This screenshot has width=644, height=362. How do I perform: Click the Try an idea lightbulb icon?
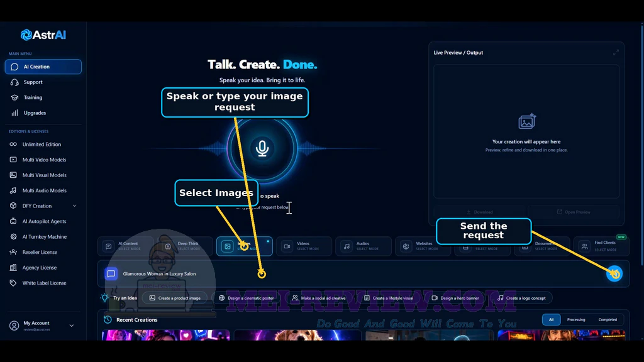point(105,298)
